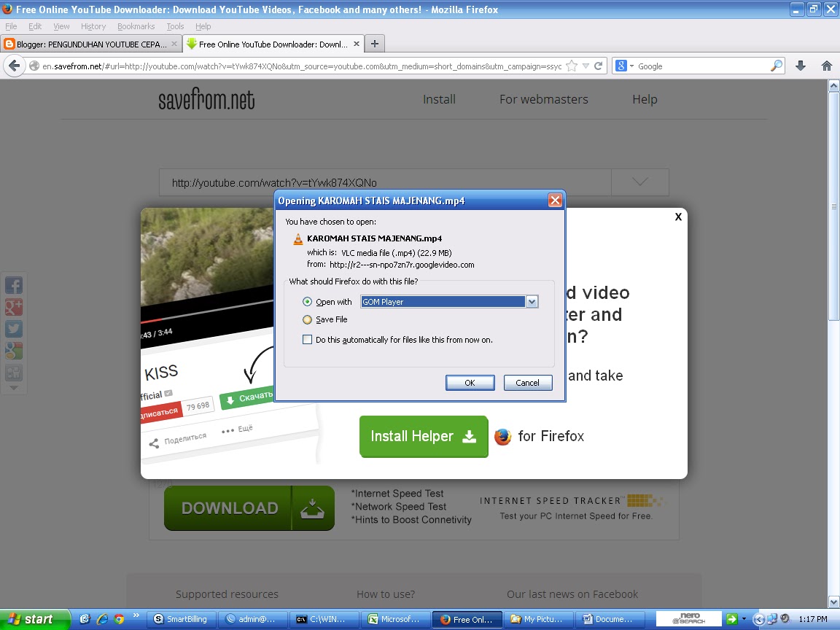Viewport: 840px width, 630px height.
Task: Open the History menu
Action: point(93,26)
